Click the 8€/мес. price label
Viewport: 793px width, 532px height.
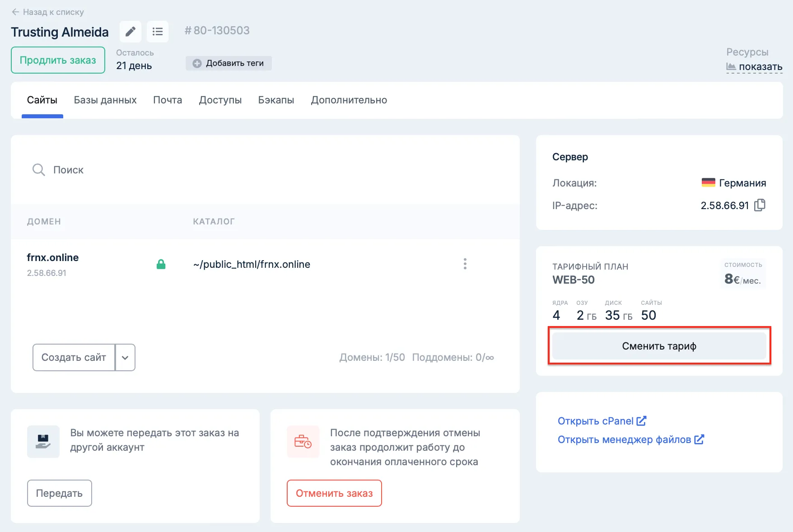coord(743,280)
